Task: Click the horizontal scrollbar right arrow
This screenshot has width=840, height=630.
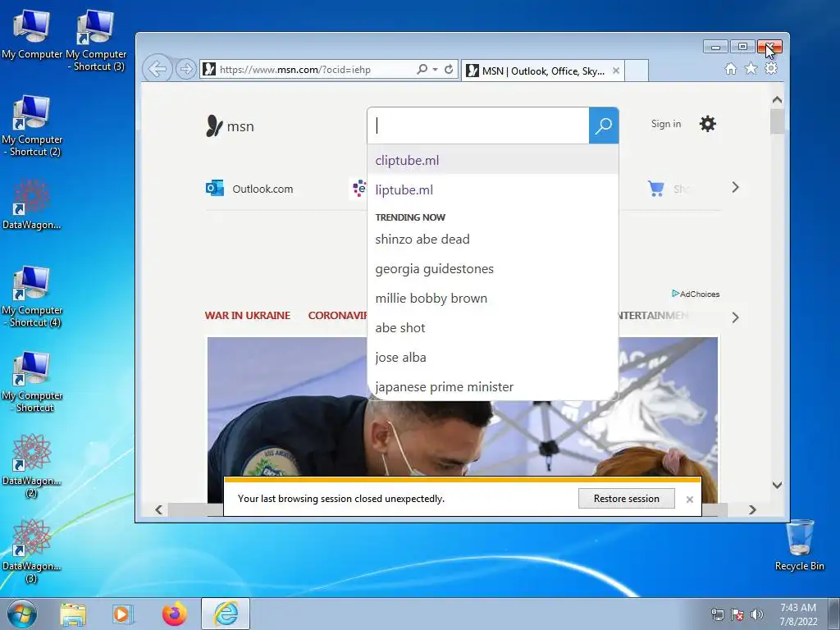Action: pos(752,509)
